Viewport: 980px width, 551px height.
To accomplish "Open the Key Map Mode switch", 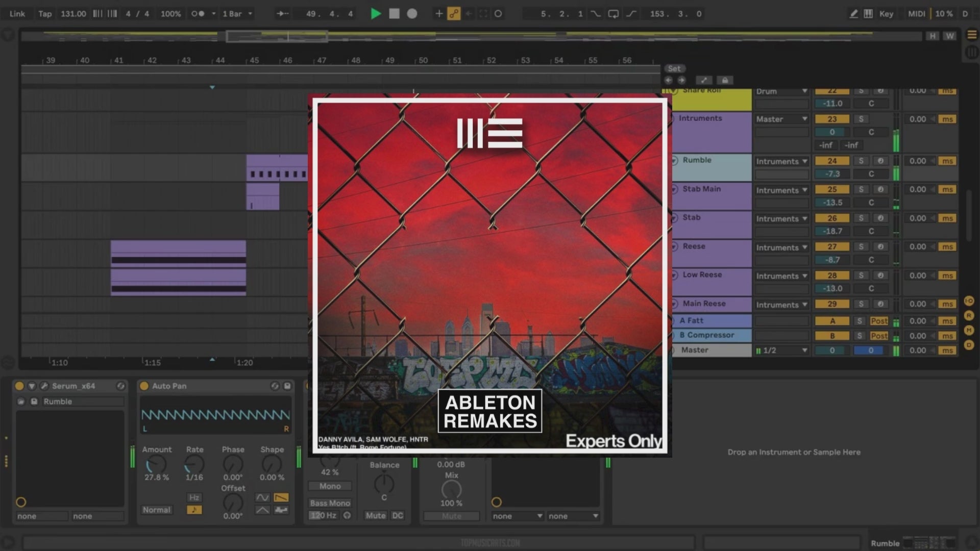I will coord(886,14).
